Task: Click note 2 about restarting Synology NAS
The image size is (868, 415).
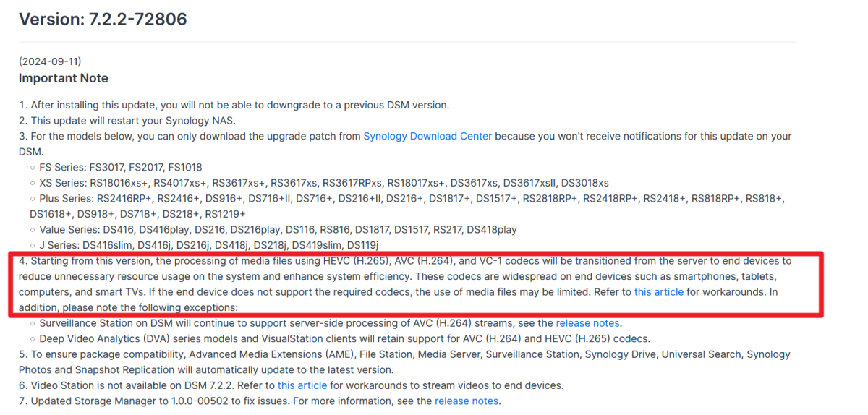Action: tap(127, 120)
